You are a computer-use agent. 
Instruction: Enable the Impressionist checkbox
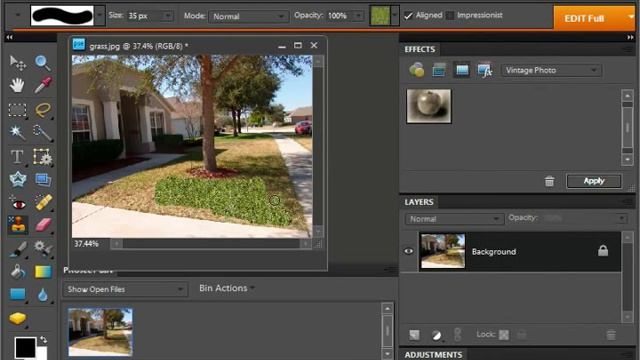point(449,16)
